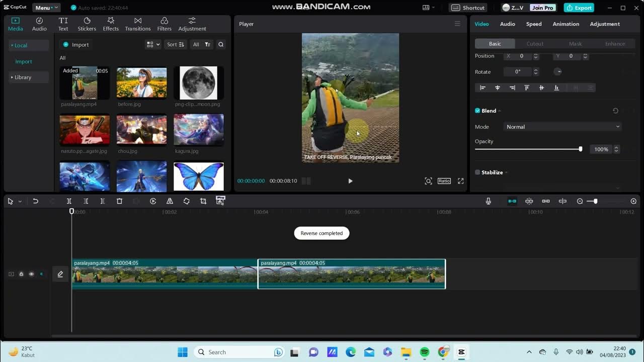Screen dimensions: 644x362
Task: Toggle track mute speaker icon
Action: coord(41,274)
